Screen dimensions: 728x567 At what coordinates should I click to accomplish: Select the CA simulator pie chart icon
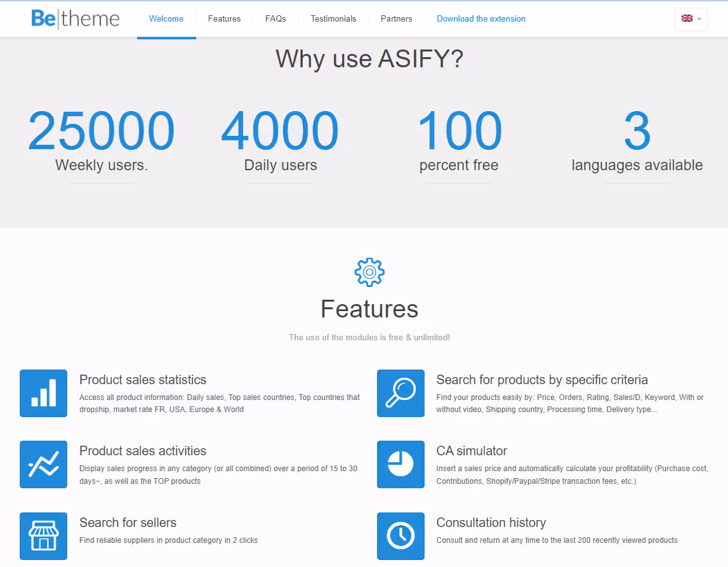click(x=400, y=464)
